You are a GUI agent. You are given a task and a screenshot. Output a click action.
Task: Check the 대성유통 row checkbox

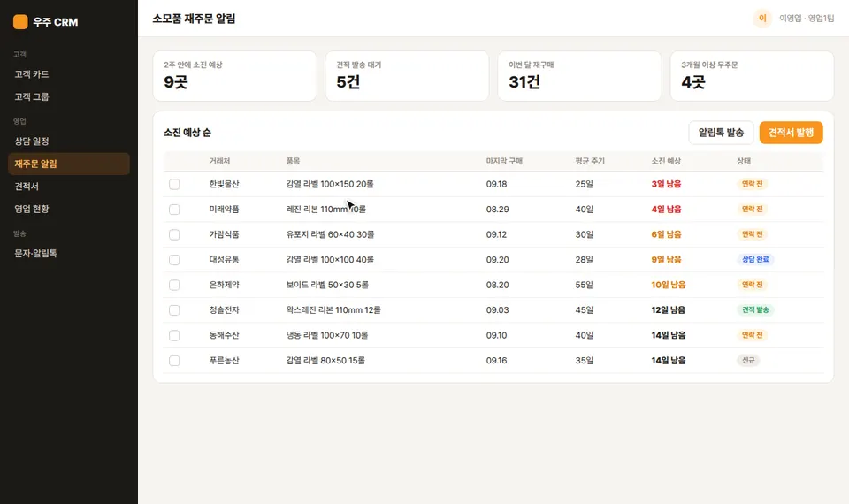tap(174, 260)
